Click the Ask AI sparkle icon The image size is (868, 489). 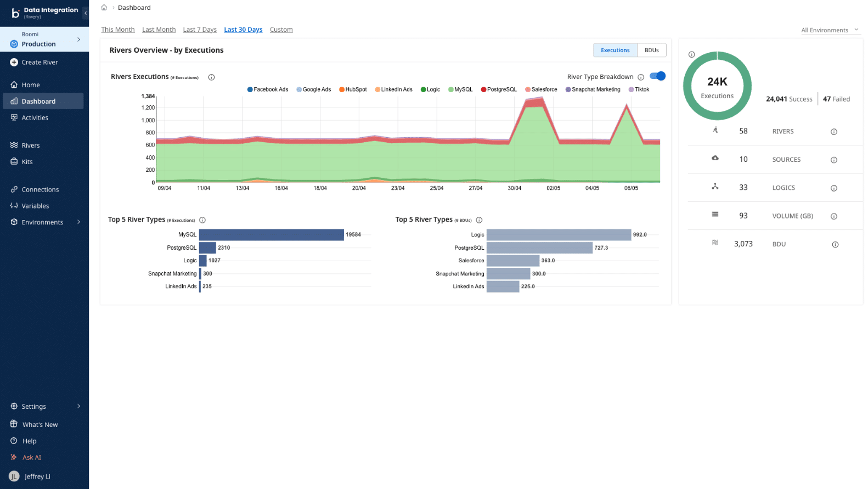tap(14, 457)
